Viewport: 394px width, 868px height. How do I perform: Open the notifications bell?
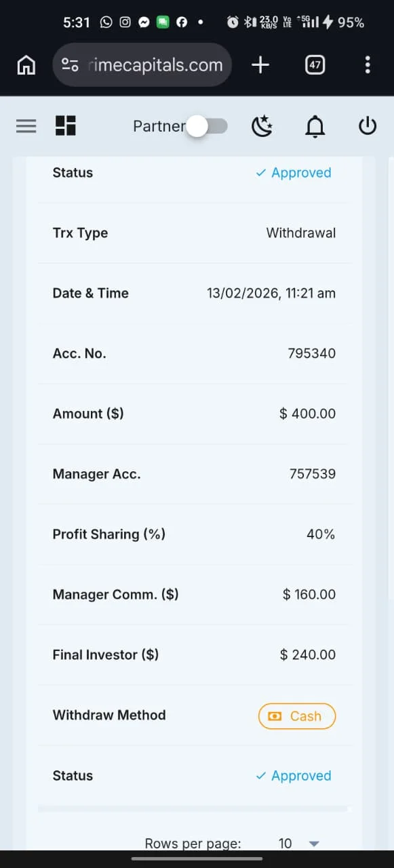(x=315, y=126)
